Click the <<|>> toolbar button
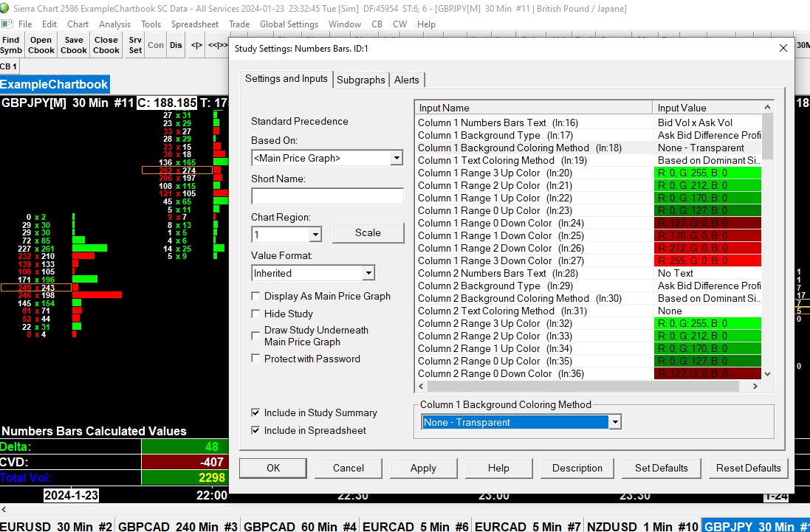This screenshot has height=532, width=810. pyautogui.click(x=218, y=45)
